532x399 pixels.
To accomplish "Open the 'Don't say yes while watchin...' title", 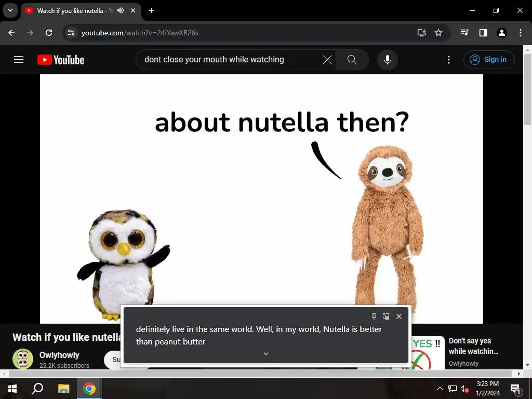I will coord(474,345).
